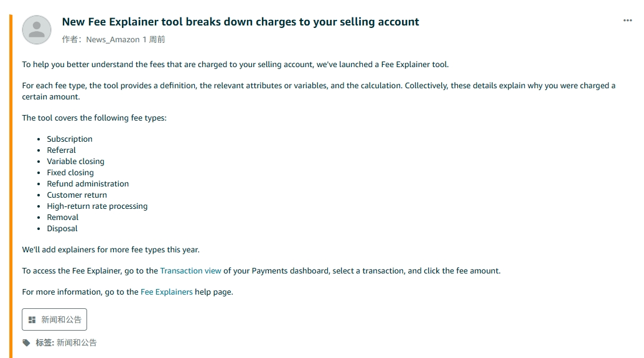Click the Removal list item
The width and height of the screenshot is (644, 358).
coord(62,218)
